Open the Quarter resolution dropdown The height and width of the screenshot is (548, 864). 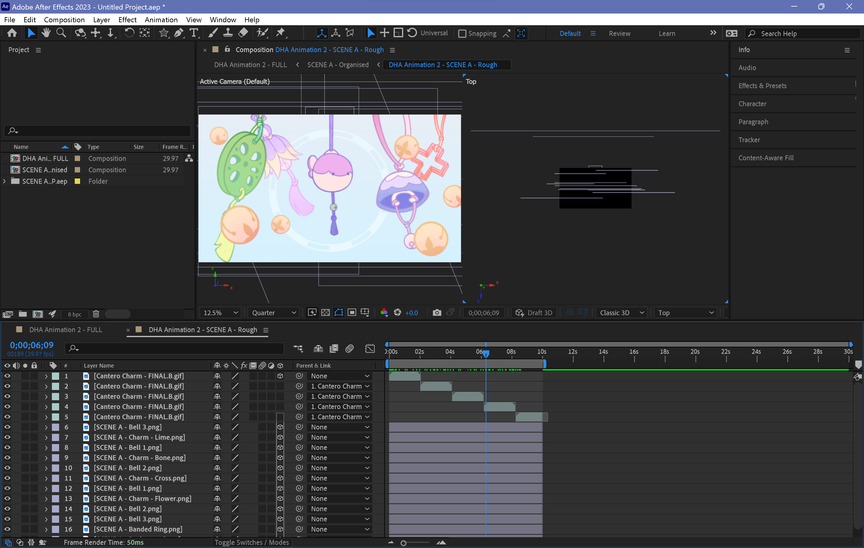tap(274, 313)
